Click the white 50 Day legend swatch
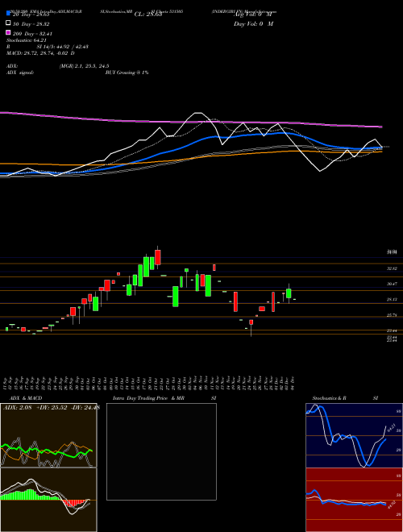Screen dimensions: 403x532 pos(8,23)
